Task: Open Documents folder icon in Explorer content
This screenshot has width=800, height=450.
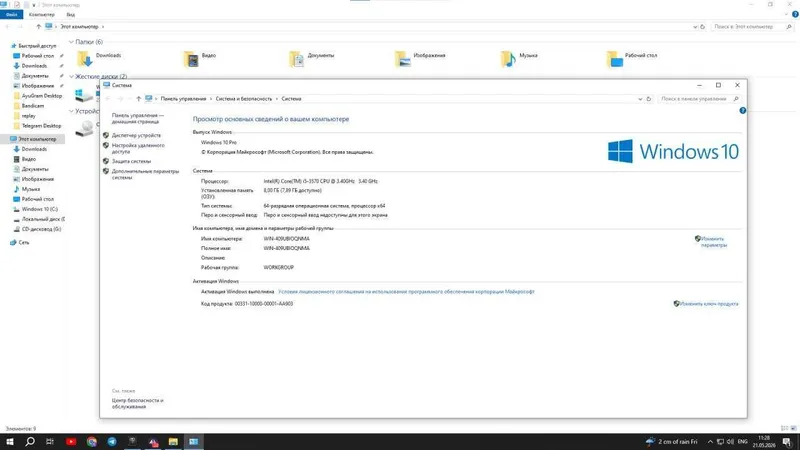Action: pyautogui.click(x=296, y=59)
